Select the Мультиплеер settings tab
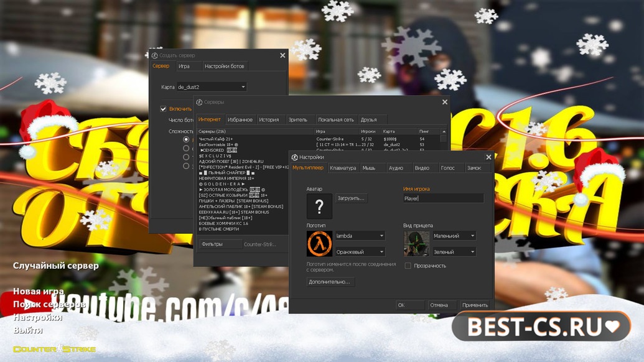The width and height of the screenshot is (644, 362). [308, 167]
